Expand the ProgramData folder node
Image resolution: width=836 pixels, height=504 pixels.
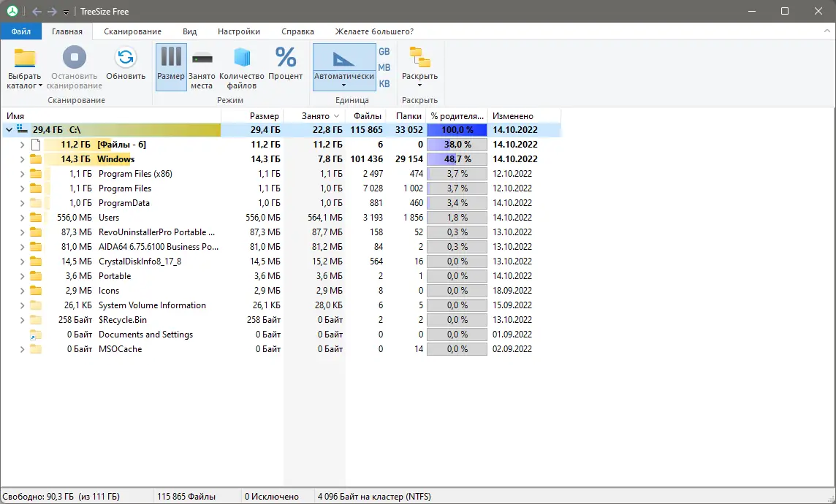[22, 203]
